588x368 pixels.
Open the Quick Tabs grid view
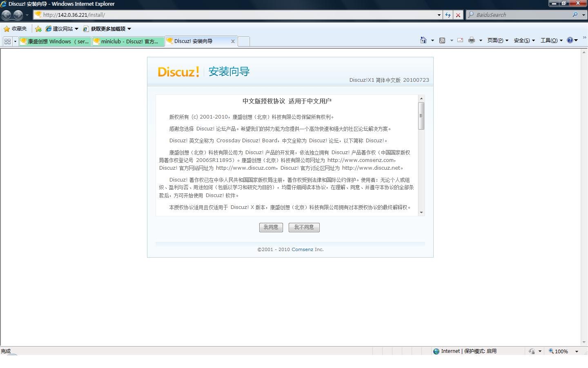[7, 41]
